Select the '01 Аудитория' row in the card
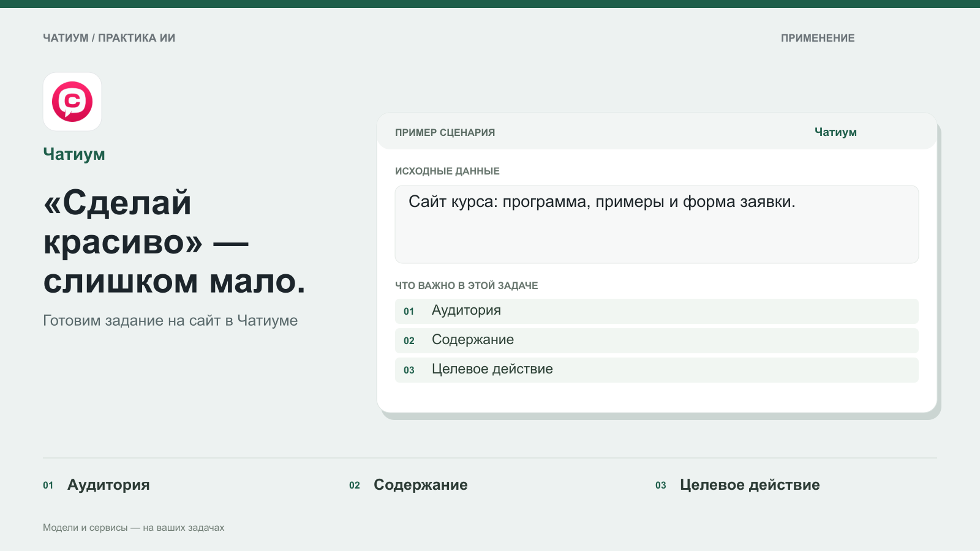The image size is (980, 551). (x=657, y=311)
